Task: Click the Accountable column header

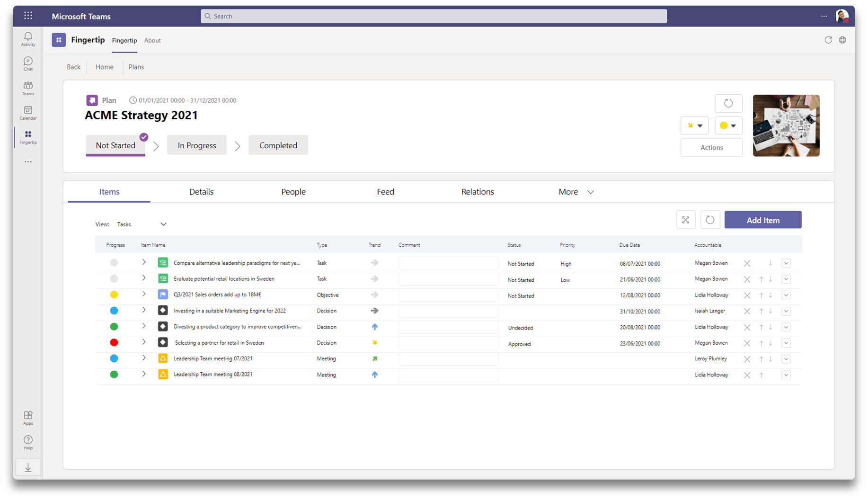Action: tap(708, 245)
